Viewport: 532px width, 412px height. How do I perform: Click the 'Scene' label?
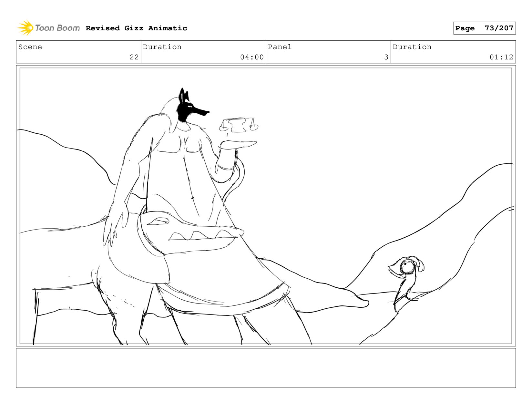tap(30, 47)
